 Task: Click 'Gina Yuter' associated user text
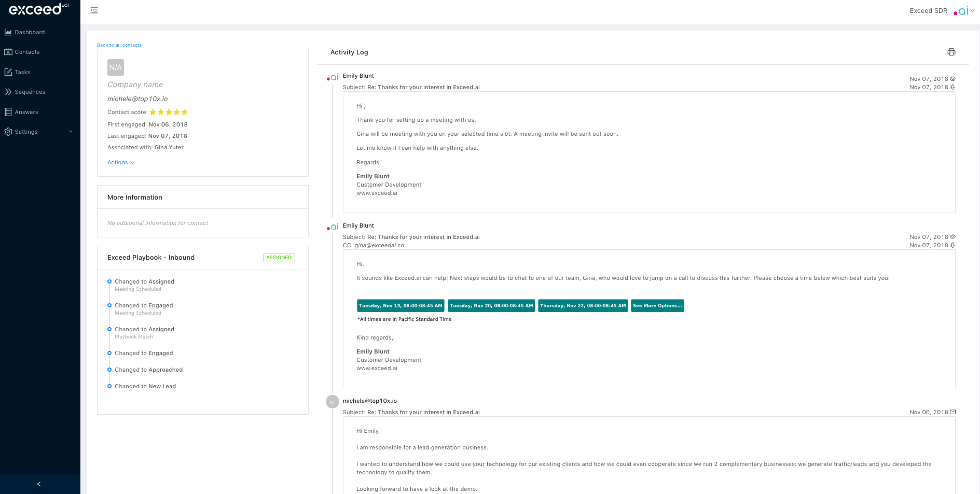click(169, 147)
